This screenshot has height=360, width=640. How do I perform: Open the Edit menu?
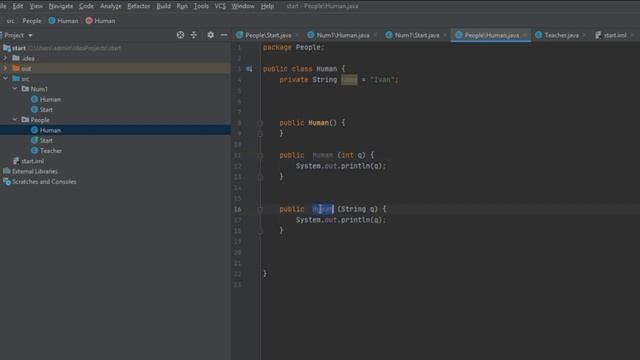(18, 6)
